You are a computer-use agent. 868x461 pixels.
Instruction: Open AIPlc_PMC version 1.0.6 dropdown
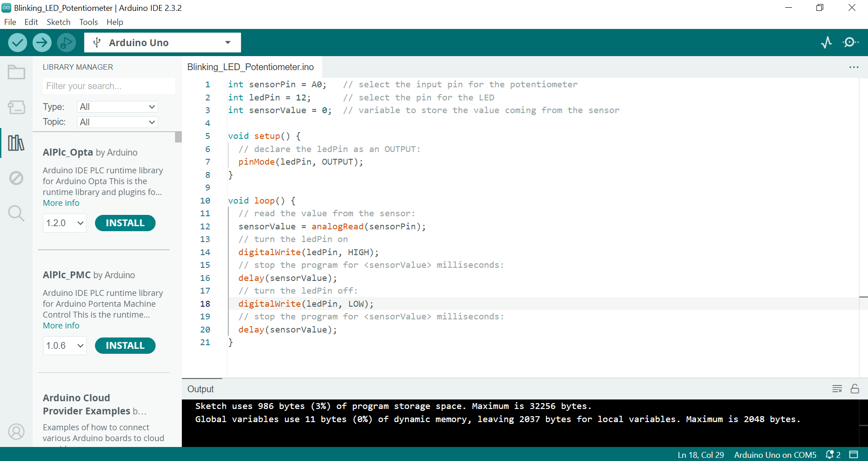click(65, 346)
